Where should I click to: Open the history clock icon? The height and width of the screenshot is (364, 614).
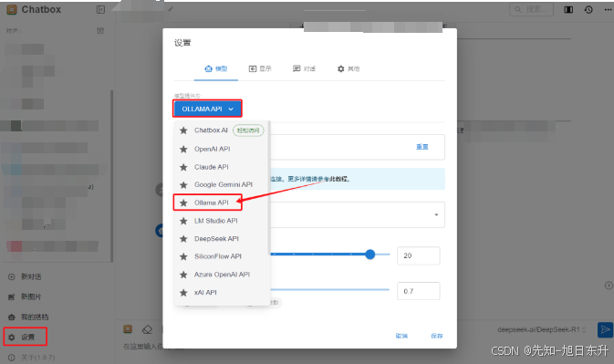tap(588, 9)
